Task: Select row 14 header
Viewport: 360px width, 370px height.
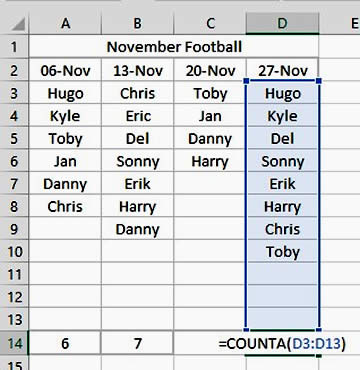Action: click(x=14, y=343)
